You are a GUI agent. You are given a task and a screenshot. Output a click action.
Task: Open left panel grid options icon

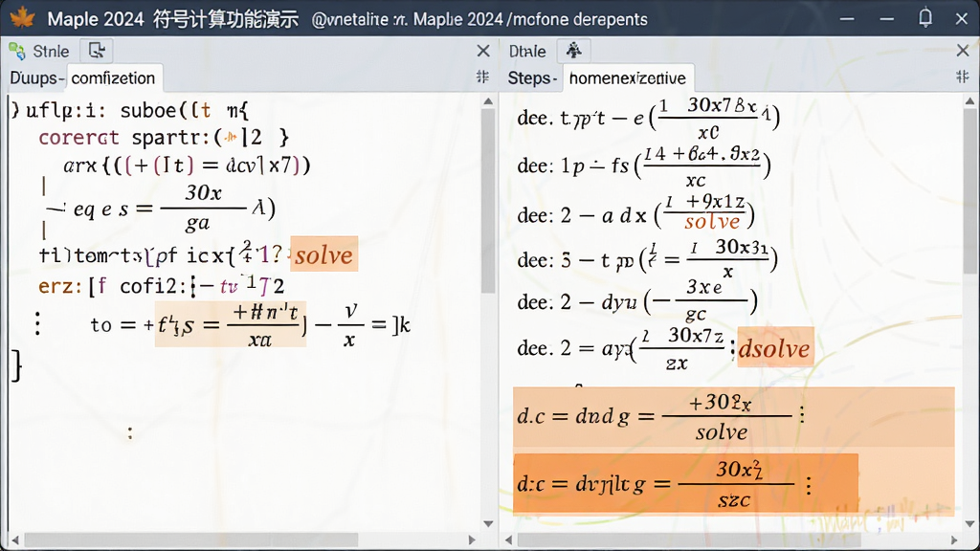pyautogui.click(x=482, y=77)
